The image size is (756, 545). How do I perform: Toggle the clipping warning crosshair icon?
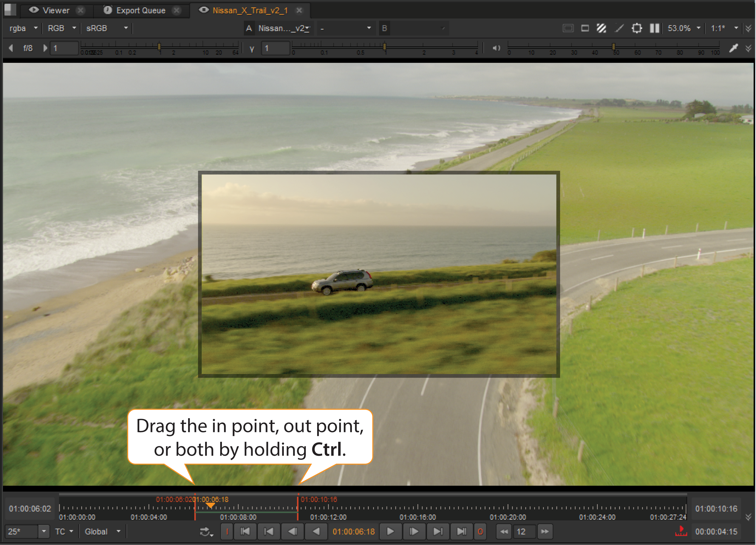[x=636, y=28]
